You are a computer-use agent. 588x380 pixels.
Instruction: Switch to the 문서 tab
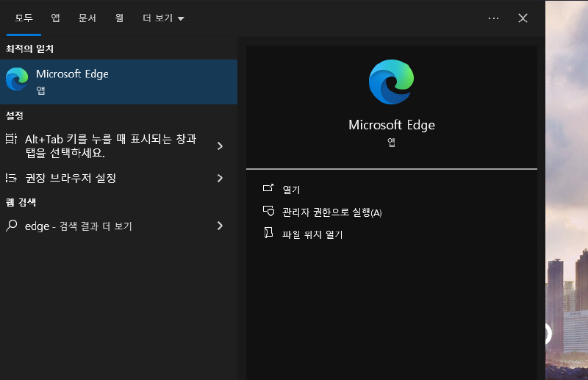(87, 18)
